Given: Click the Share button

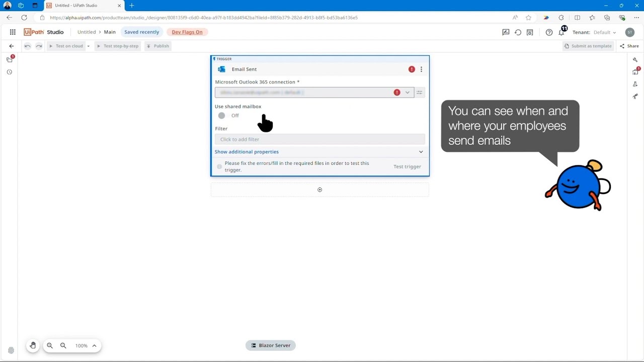Looking at the screenshot, I should click(629, 46).
